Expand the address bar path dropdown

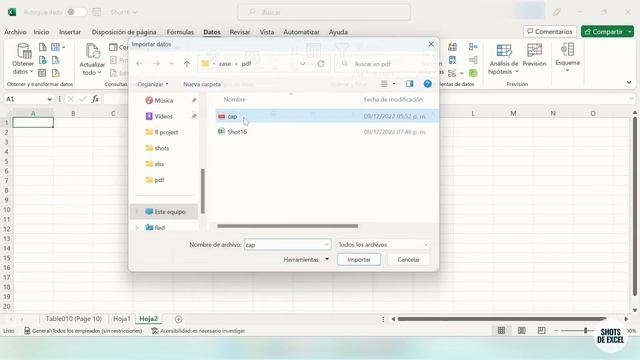pos(302,64)
